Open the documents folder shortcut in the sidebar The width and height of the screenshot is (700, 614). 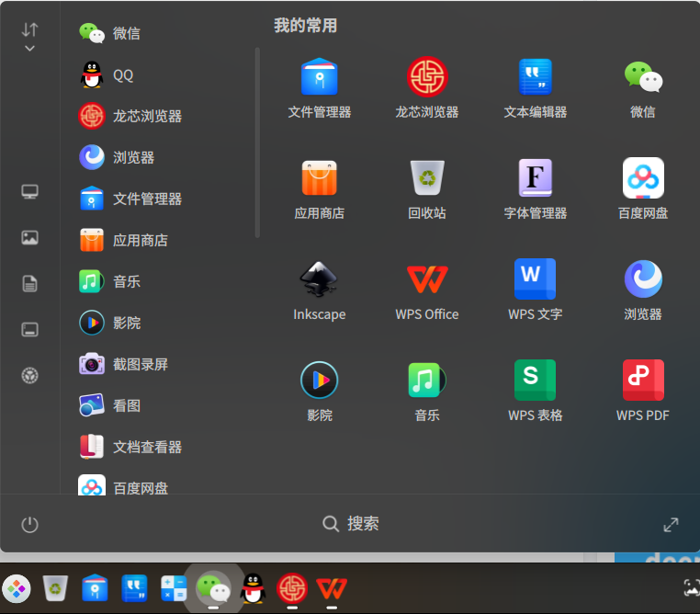point(30,283)
